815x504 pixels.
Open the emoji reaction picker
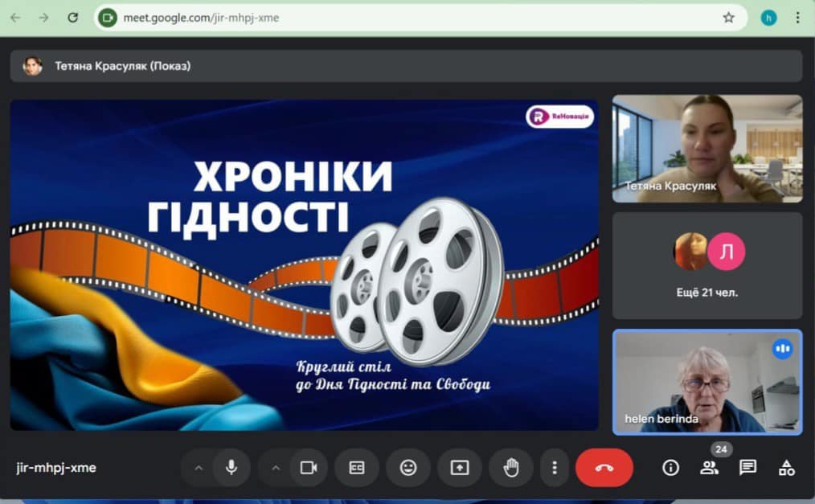408,468
